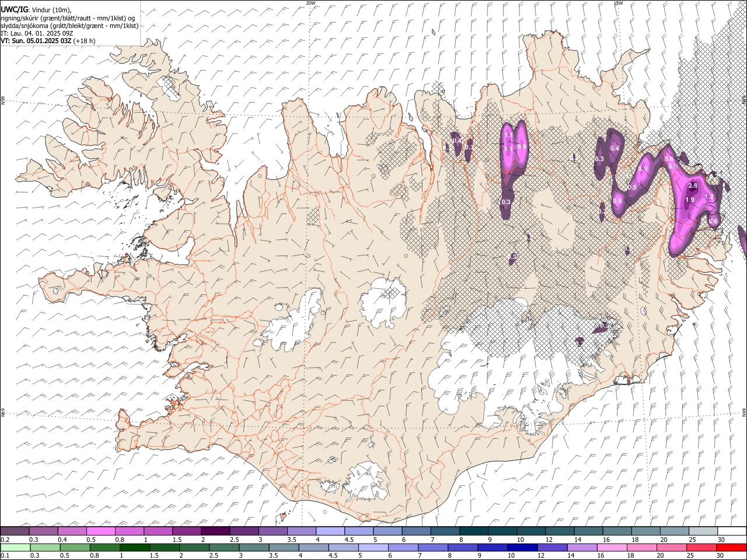747x560 pixels.
Task: Click the lower legend swatch between 25 and 30
Action: pyautogui.click(x=701, y=547)
